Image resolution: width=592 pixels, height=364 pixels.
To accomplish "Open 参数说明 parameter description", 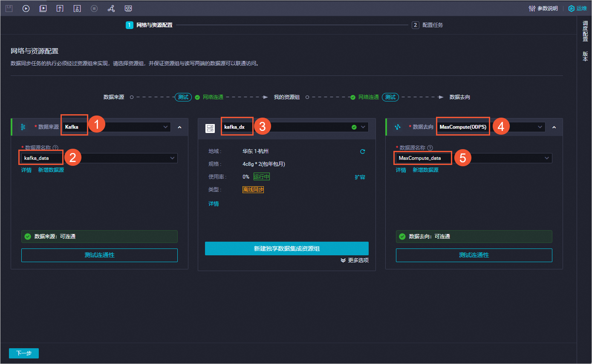I will [543, 8].
